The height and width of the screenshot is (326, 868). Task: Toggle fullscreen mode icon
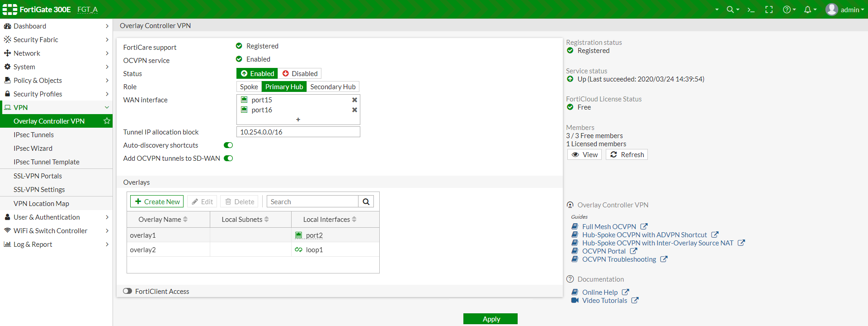[769, 10]
